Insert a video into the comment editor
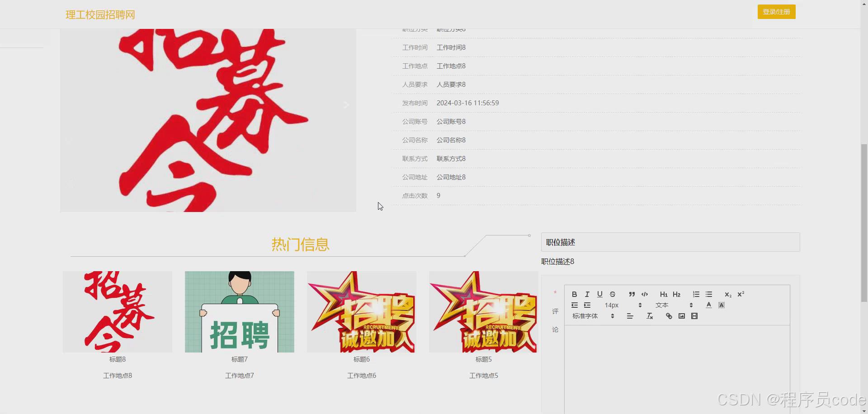Image resolution: width=868 pixels, height=414 pixels. point(694,316)
